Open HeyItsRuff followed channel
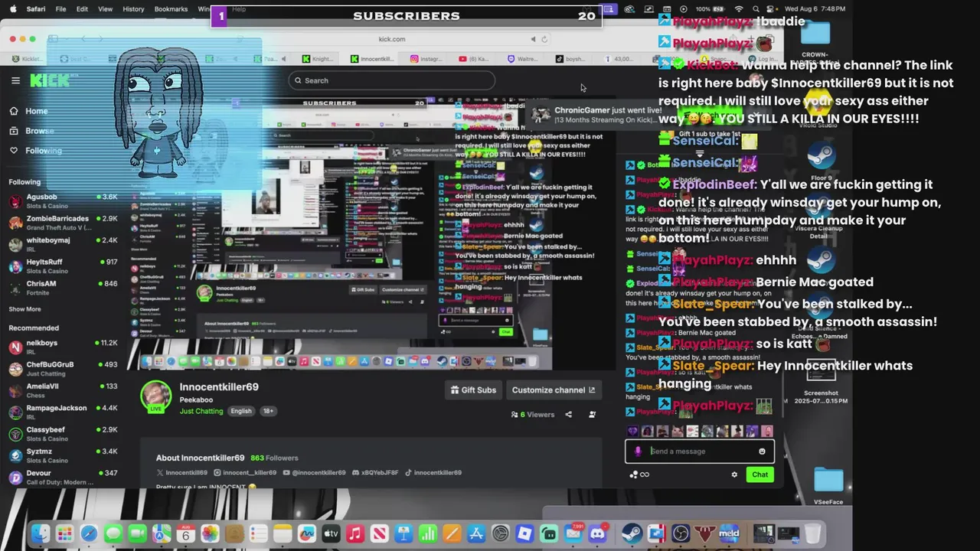980x551 pixels. [x=63, y=266]
